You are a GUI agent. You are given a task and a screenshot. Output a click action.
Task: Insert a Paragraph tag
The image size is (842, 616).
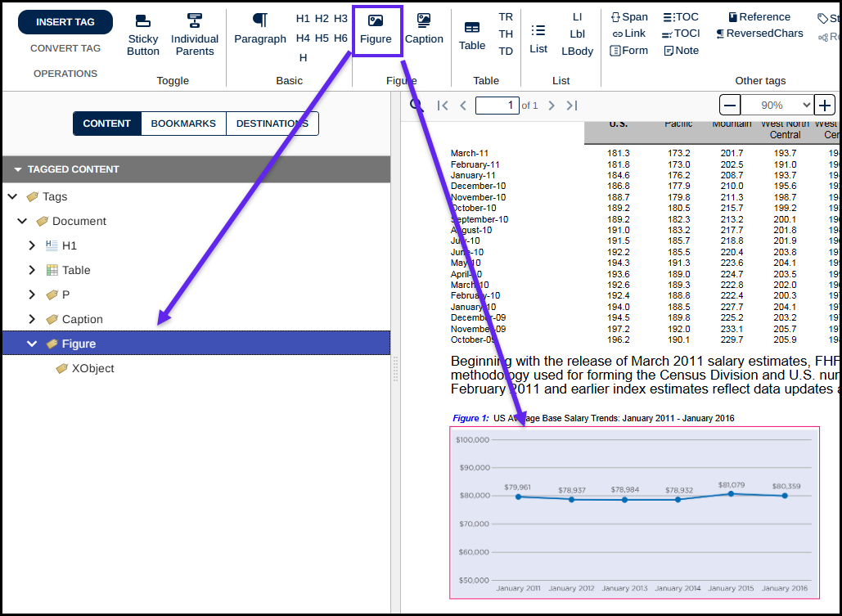(260, 29)
